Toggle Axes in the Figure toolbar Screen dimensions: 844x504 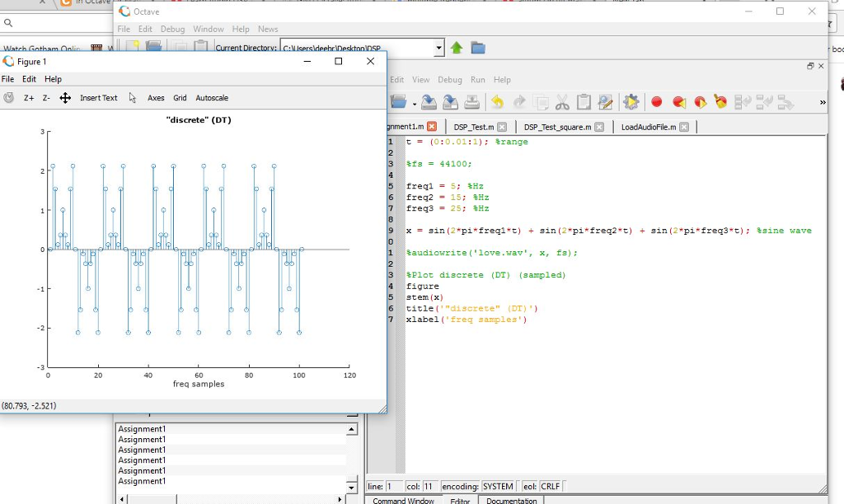coord(156,98)
